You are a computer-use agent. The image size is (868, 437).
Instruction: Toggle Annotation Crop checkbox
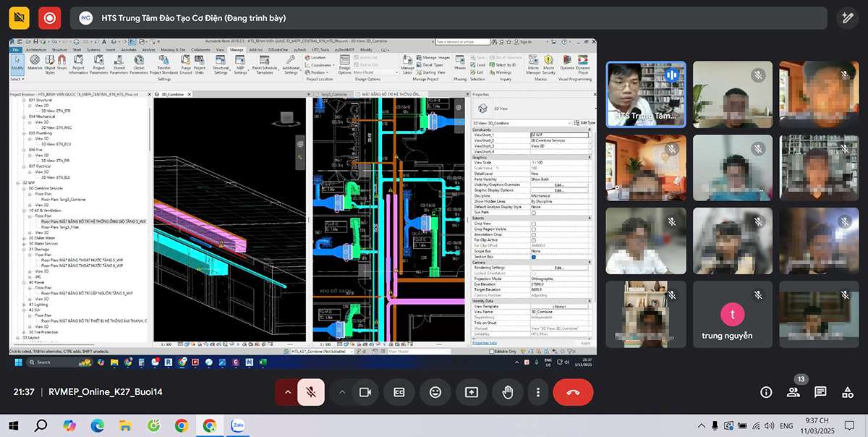[534, 234]
